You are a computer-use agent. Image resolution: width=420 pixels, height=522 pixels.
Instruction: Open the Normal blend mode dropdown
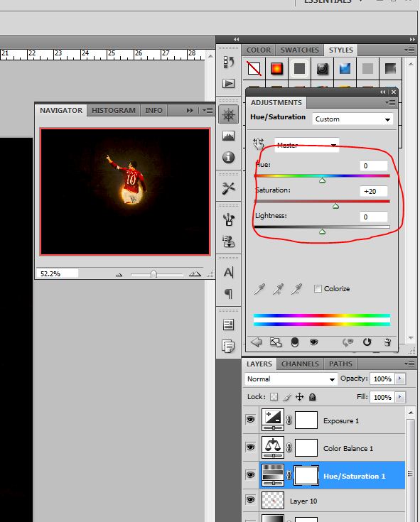[291, 379]
